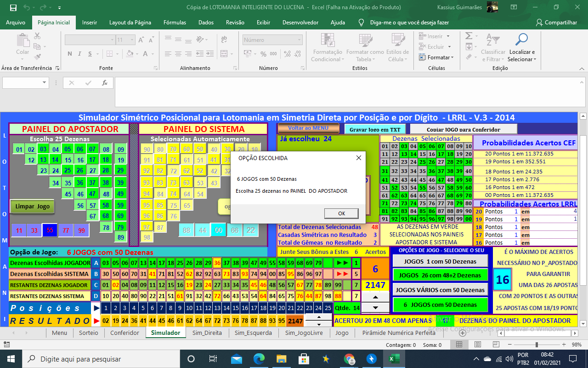Image resolution: width=588 pixels, height=368 pixels.
Task: Open the Arquivo menu
Action: click(x=16, y=23)
